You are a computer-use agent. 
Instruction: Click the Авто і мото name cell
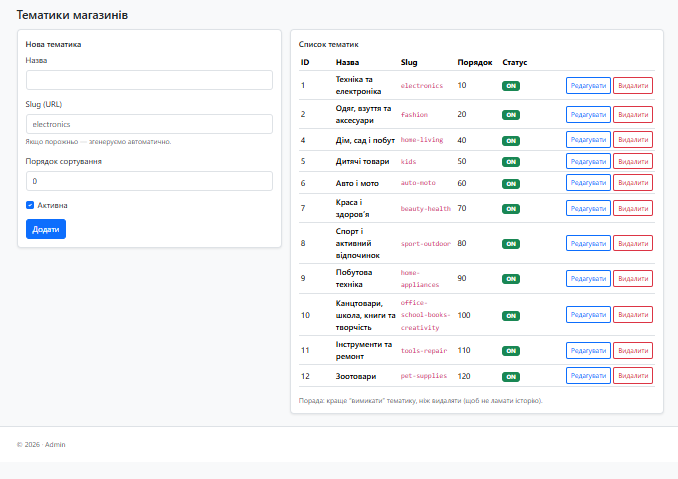pos(357,183)
